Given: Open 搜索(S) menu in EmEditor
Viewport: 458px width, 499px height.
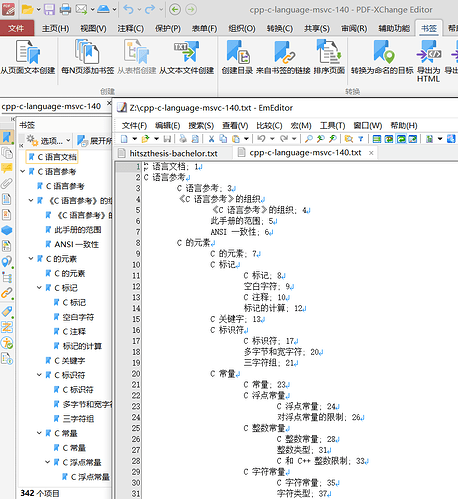Looking at the screenshot, I should (x=201, y=126).
